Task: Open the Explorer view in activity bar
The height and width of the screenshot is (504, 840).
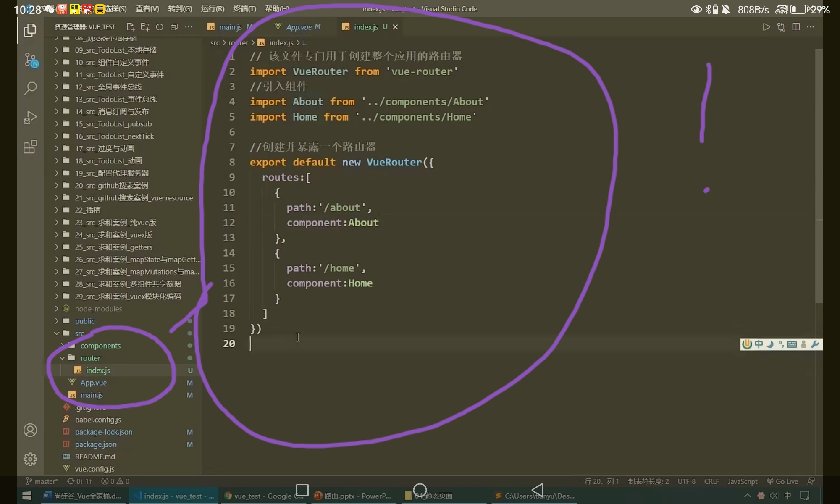Action: [30, 30]
